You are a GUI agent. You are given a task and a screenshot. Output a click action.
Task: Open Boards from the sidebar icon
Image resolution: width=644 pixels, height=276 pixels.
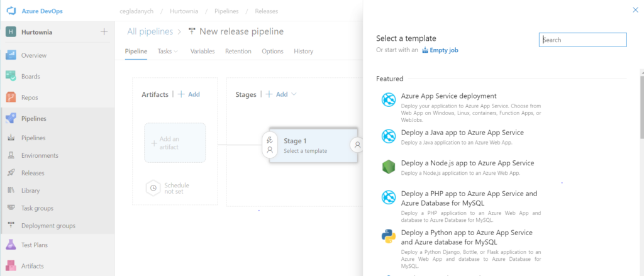[x=11, y=76]
